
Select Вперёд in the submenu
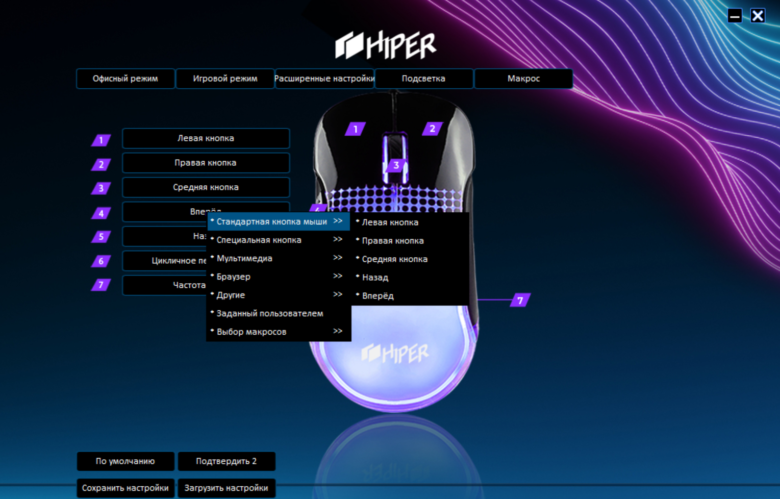410,296
